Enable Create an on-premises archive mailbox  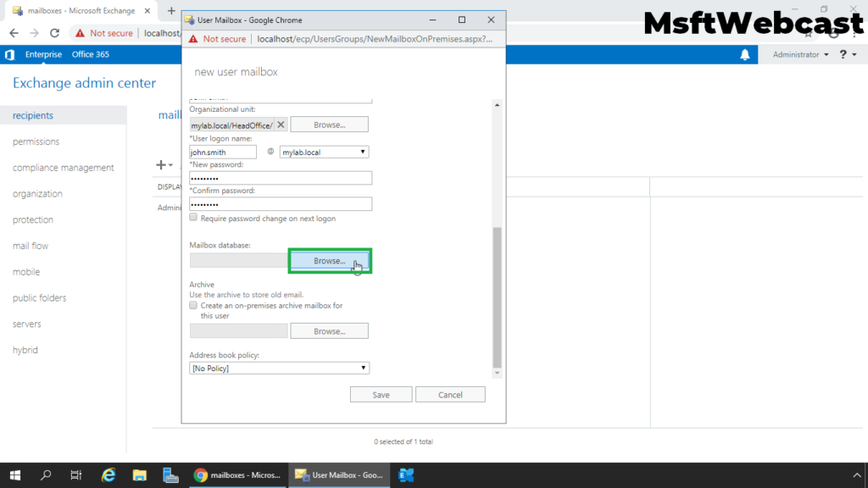pyautogui.click(x=193, y=305)
